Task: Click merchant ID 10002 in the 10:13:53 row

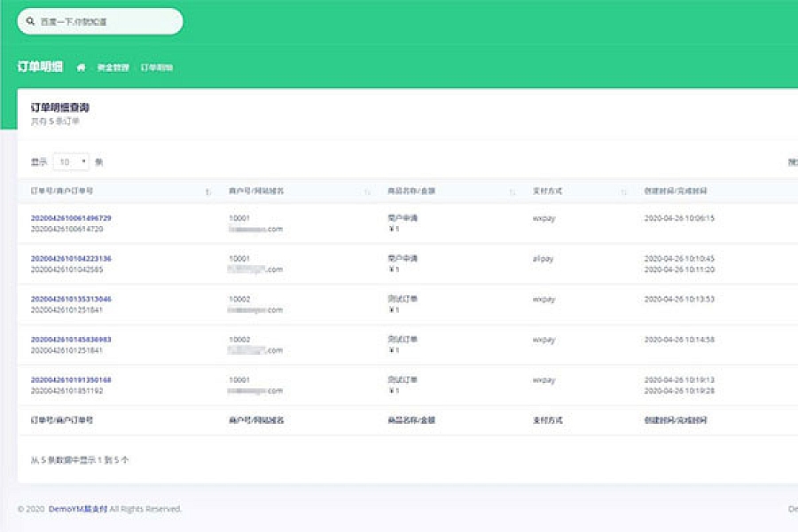Action: click(x=239, y=299)
